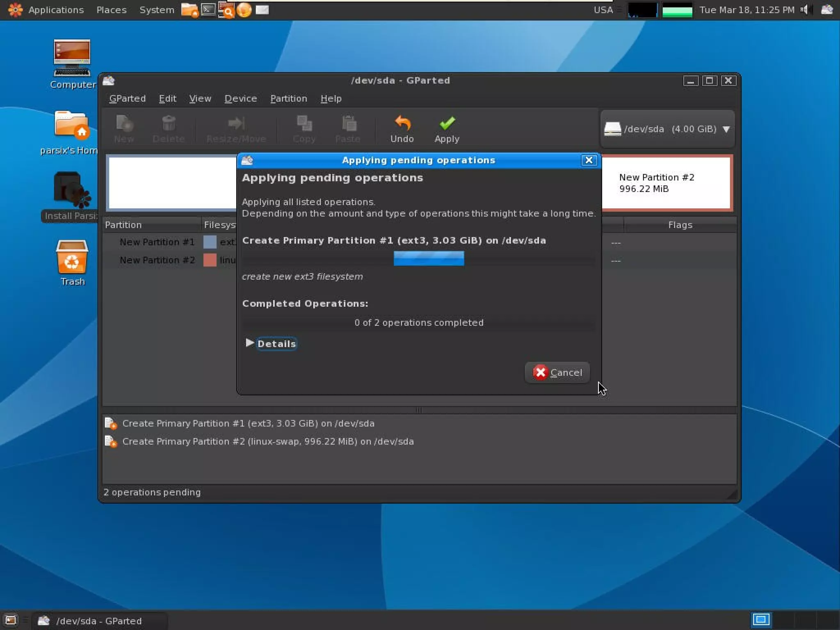Close the Applying pending operations dialog
This screenshot has width=840, height=630.
click(x=589, y=160)
